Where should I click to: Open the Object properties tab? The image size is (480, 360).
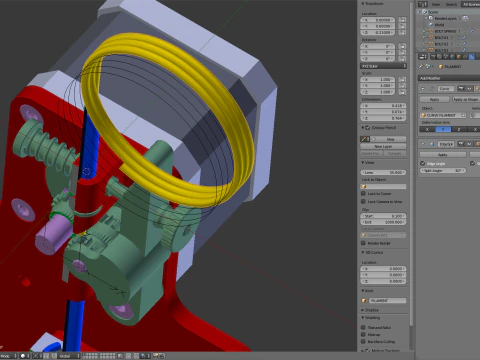[x=459, y=57]
